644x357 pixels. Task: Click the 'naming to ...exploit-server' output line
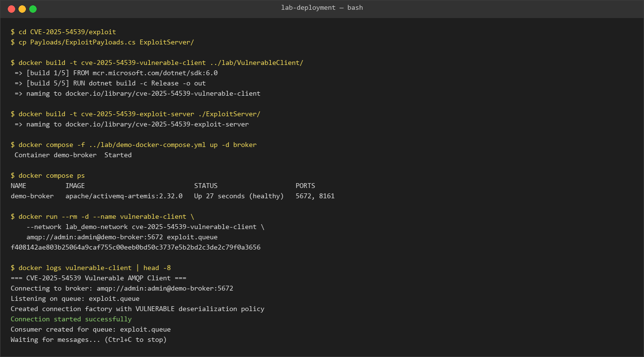132,124
